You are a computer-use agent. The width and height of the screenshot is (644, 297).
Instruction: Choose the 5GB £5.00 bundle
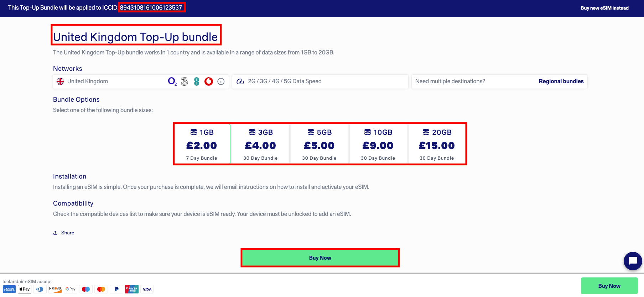[x=319, y=144]
